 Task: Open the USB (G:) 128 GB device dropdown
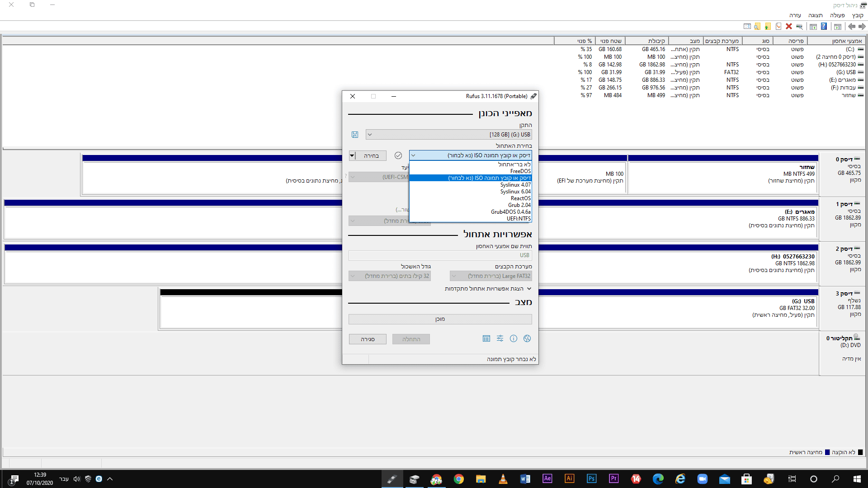click(x=449, y=135)
